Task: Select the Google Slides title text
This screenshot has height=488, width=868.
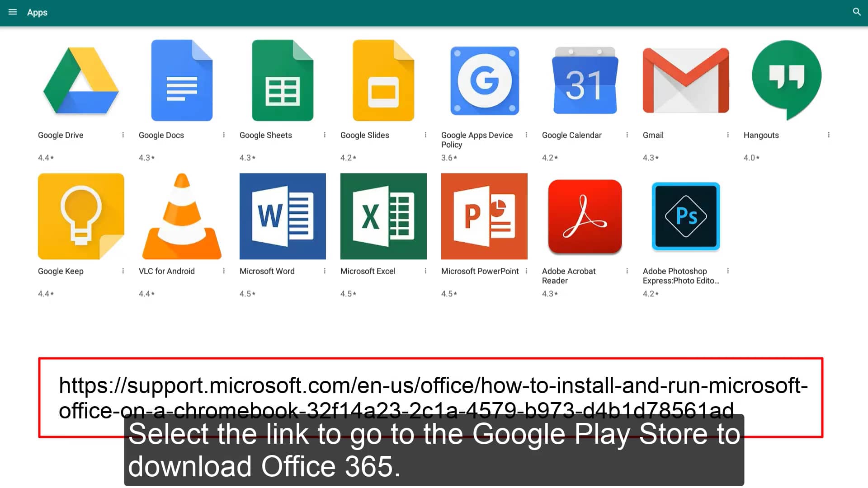Action: [365, 135]
